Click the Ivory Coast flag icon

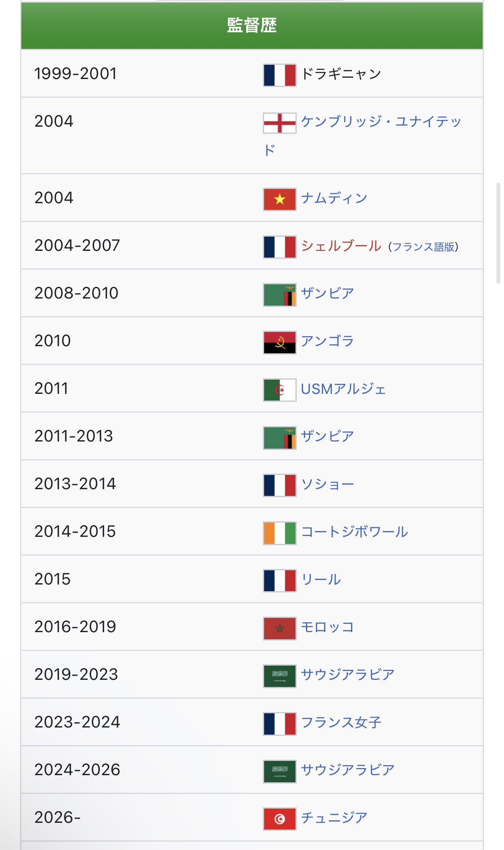(280, 533)
